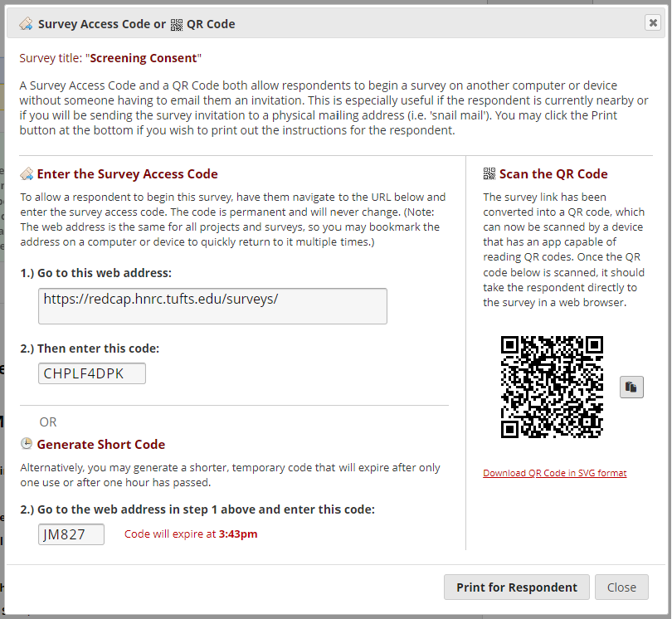
Task: Click the "Screening Consent" survey title text
Action: coord(144,58)
